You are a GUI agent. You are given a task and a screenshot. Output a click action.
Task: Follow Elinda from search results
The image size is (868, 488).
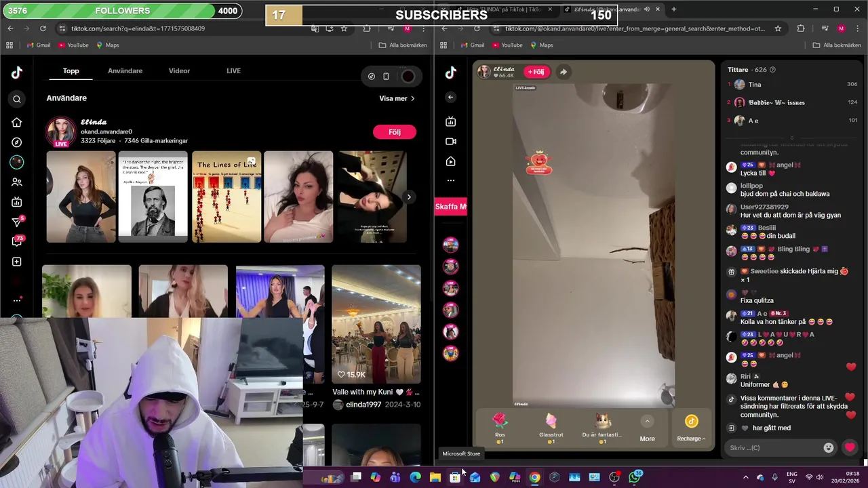point(395,132)
